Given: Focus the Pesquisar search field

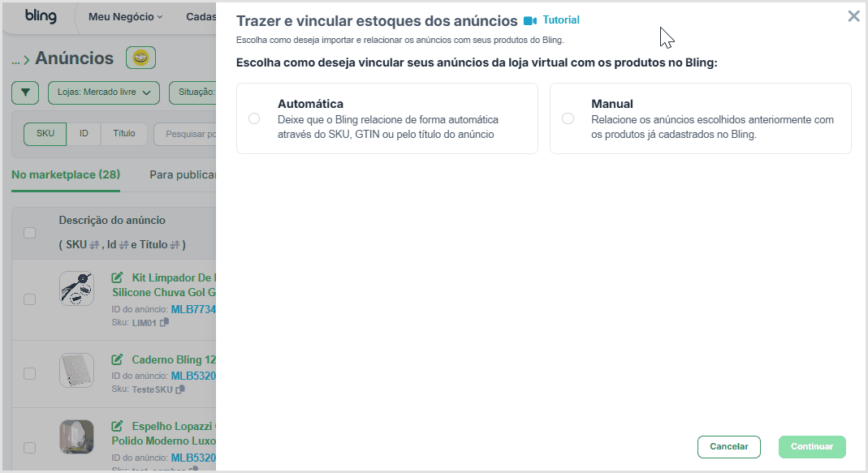Looking at the screenshot, I should 185,135.
